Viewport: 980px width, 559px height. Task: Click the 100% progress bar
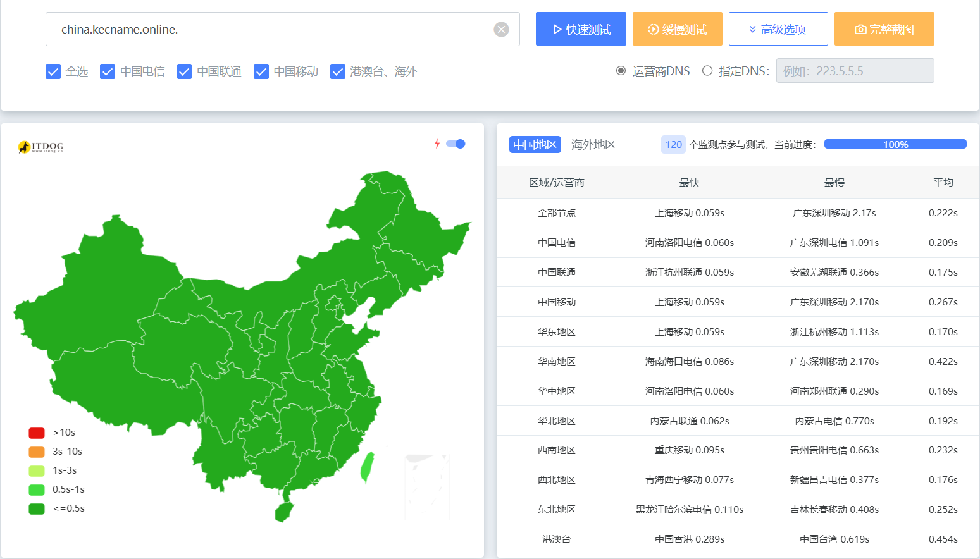(x=895, y=144)
